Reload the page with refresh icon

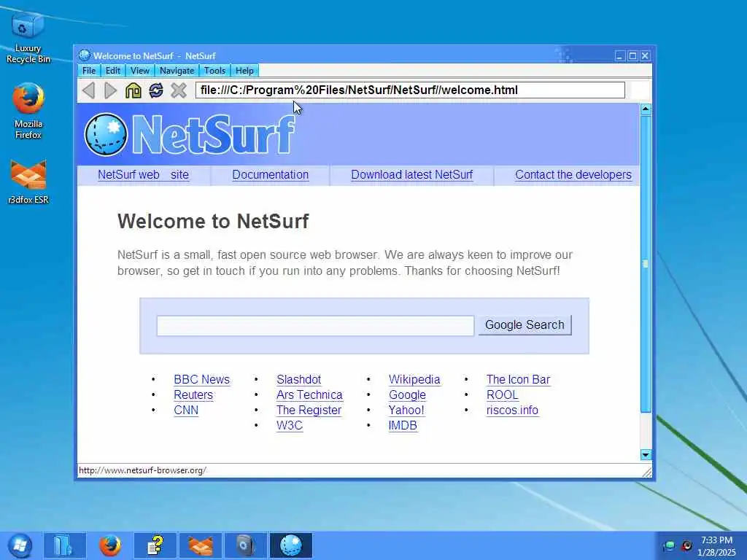coord(156,90)
